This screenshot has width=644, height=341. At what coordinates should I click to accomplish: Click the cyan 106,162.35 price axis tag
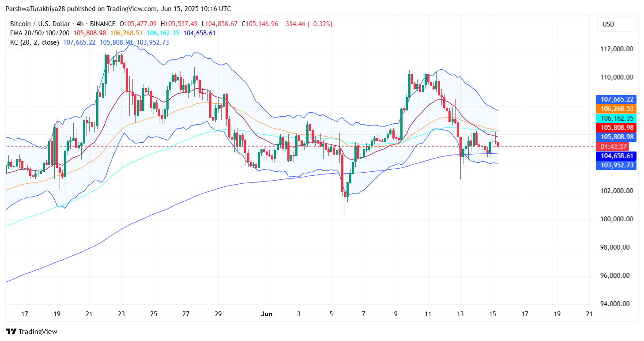[616, 118]
